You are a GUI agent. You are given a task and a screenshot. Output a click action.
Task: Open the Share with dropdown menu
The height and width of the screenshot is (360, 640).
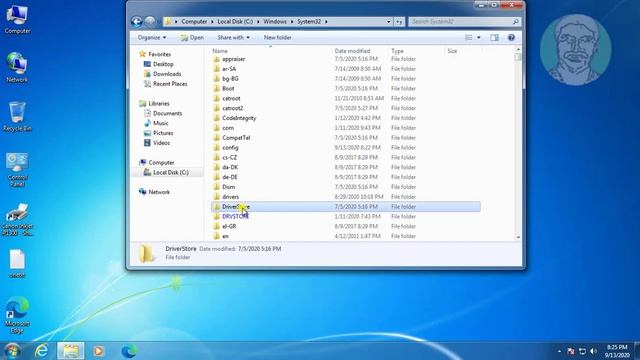click(233, 38)
